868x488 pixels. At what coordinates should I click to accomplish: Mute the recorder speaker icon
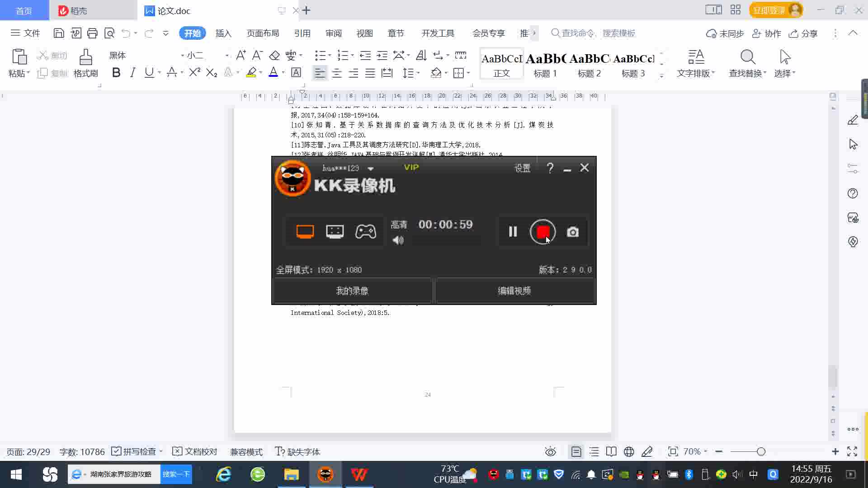(x=398, y=240)
